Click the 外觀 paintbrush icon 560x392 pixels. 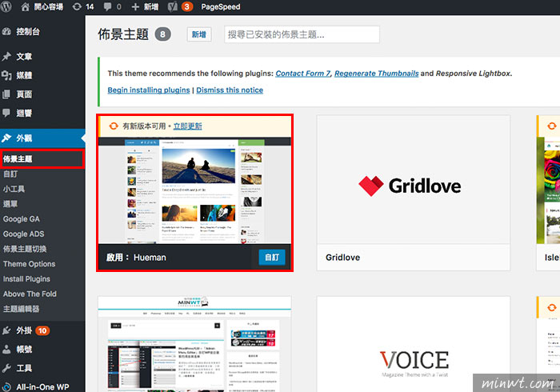(x=6, y=138)
